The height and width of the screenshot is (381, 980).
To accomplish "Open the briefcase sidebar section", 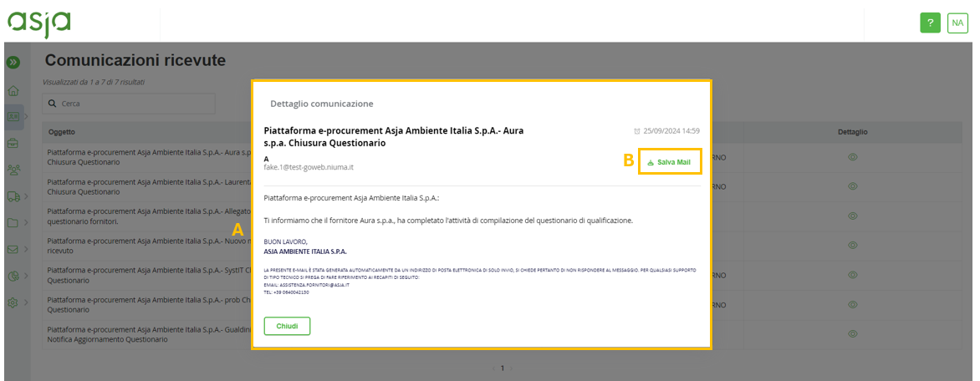I will (x=13, y=143).
